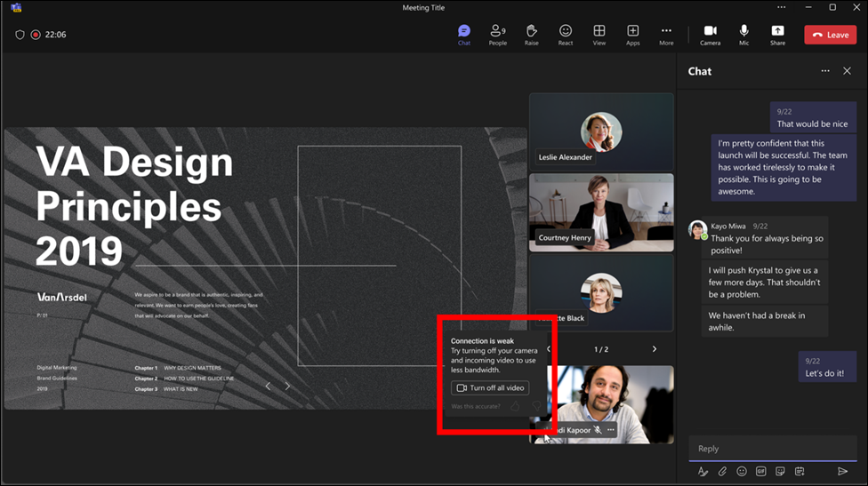Image resolution: width=868 pixels, height=486 pixels.
Task: Leave the meeting
Action: click(x=830, y=35)
